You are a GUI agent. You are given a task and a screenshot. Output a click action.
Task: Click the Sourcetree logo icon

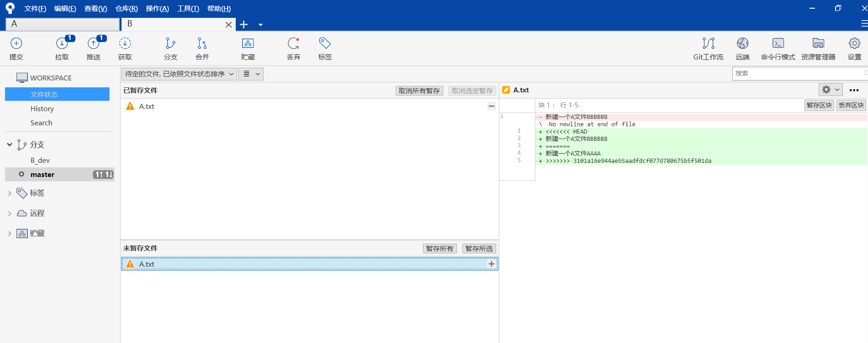(x=10, y=8)
